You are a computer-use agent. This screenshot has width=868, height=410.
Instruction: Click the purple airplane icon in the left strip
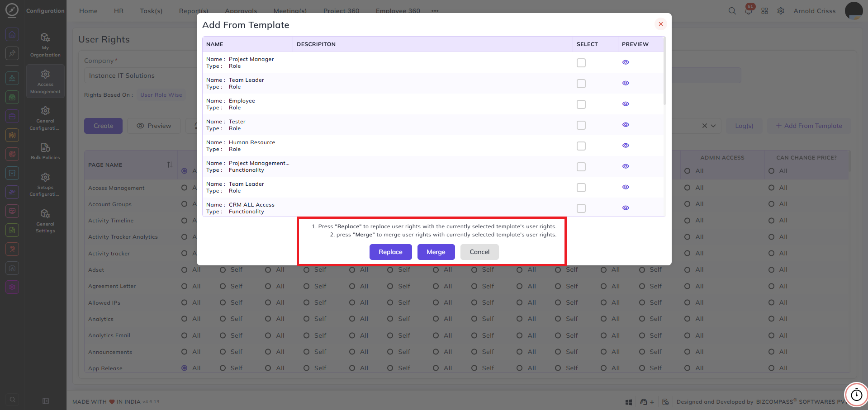[12, 192]
